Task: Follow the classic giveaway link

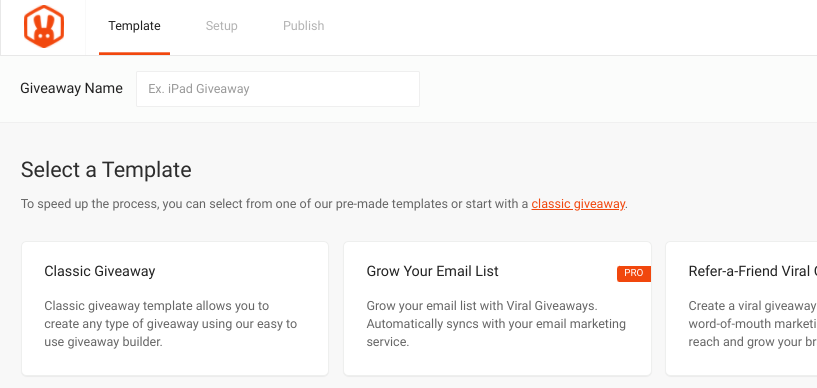Action: click(x=578, y=204)
